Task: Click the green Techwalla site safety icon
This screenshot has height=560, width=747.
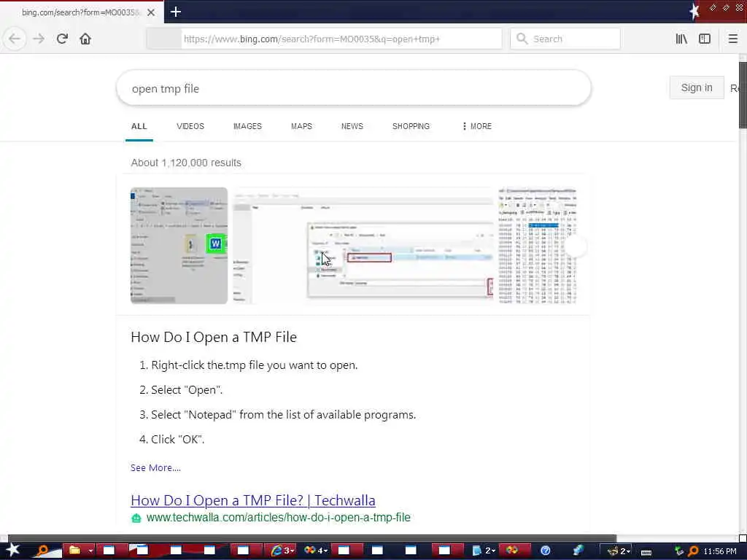Action: [x=136, y=518]
